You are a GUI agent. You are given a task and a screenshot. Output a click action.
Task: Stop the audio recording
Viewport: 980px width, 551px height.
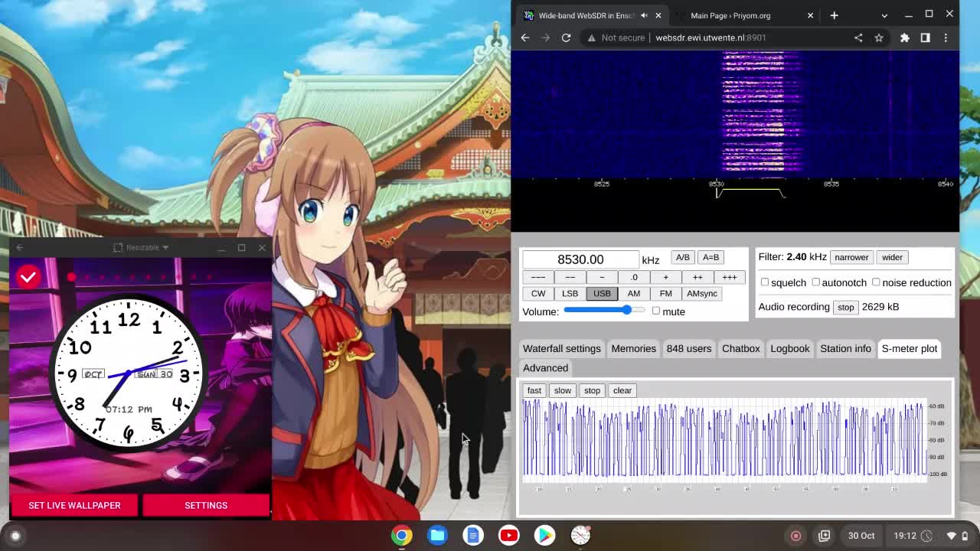click(845, 307)
